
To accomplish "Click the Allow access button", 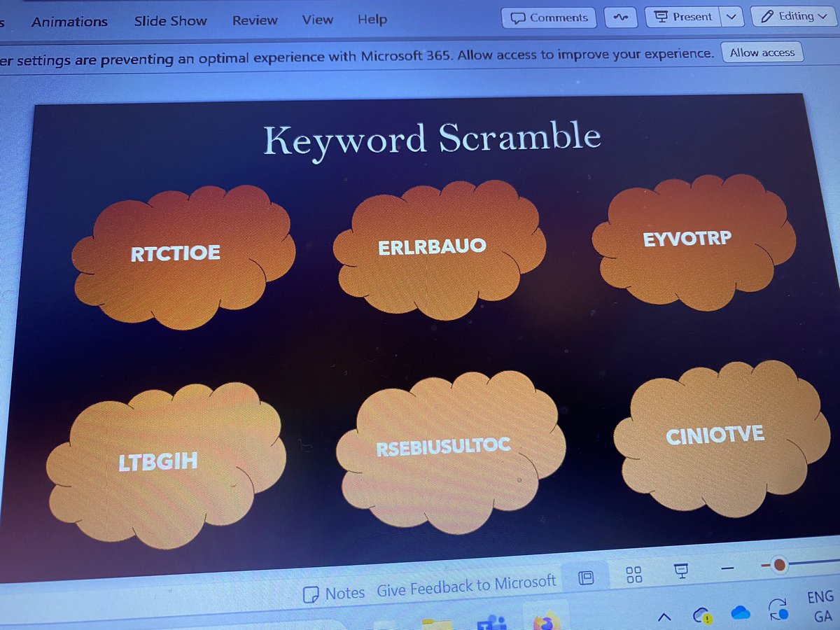I will point(762,52).
